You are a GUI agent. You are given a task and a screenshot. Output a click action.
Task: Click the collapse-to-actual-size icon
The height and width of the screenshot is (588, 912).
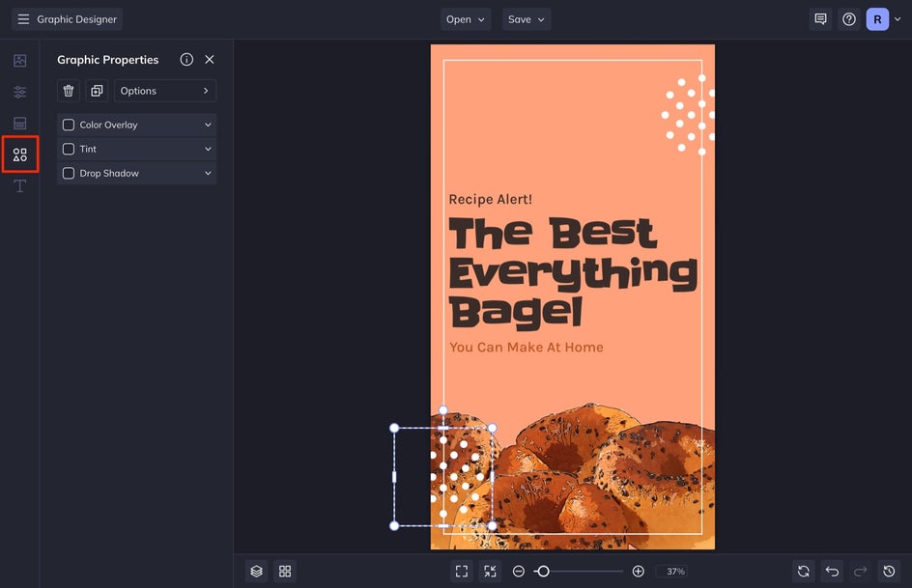491,572
